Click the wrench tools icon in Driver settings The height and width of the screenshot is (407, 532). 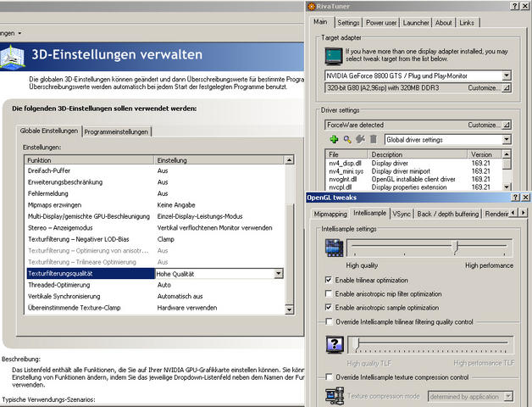[360, 139]
